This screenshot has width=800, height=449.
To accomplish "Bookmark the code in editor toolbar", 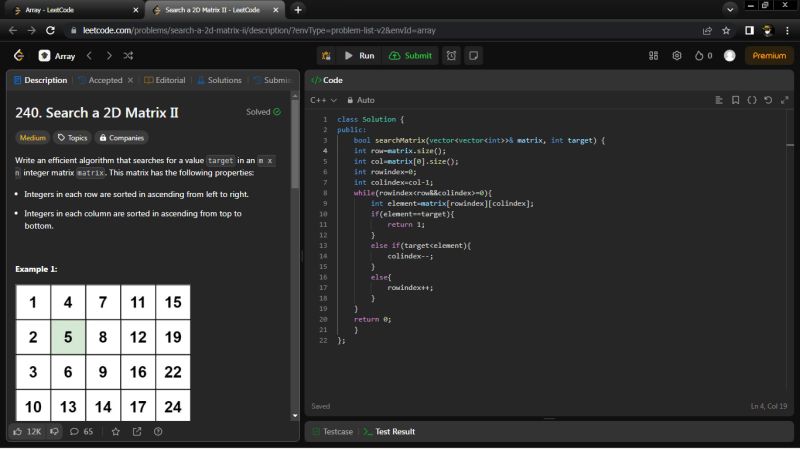I will click(735, 100).
